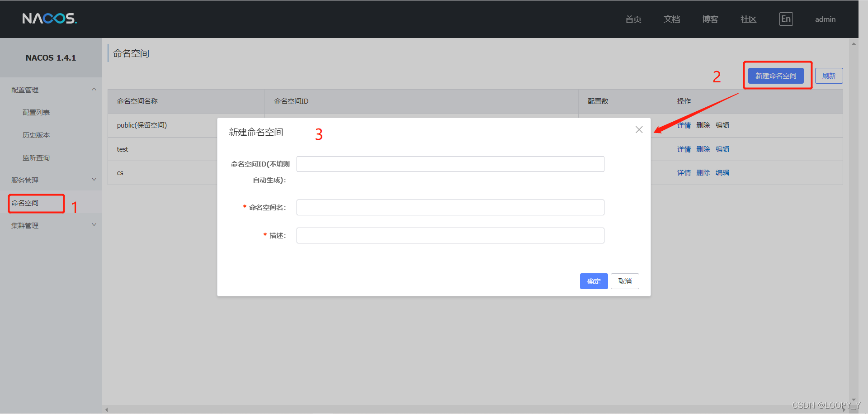Screen dimensions: 868x414
Task: Select 配置列表 in the sidebar
Action: tap(36, 112)
